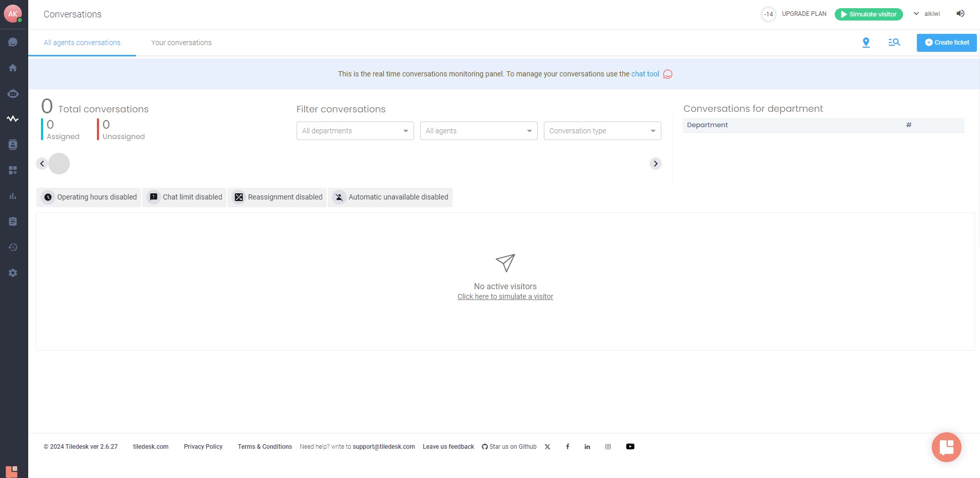Expand the All departments dropdown
The height and width of the screenshot is (478, 980).
pyautogui.click(x=355, y=131)
